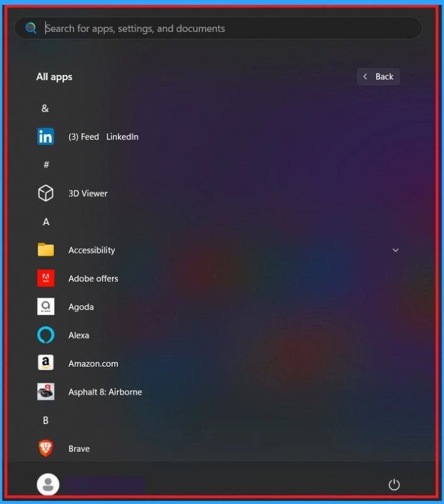Select the 3D Viewer label
This screenshot has height=504, width=444.
[87, 194]
